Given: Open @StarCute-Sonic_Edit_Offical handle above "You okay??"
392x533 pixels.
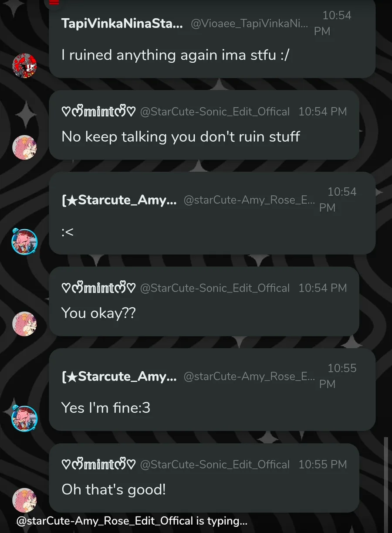Looking at the screenshot, I should pyautogui.click(x=215, y=288).
